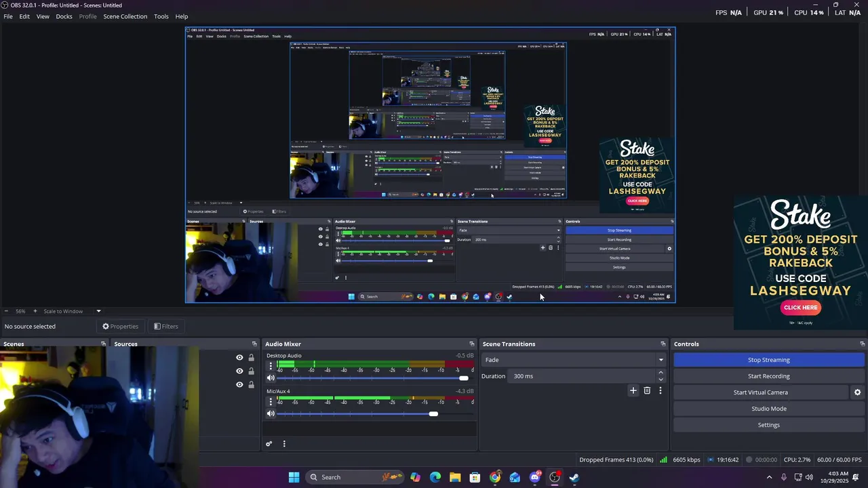The height and width of the screenshot is (488, 868).
Task: Open File Explorer from taskbar
Action: click(x=455, y=477)
